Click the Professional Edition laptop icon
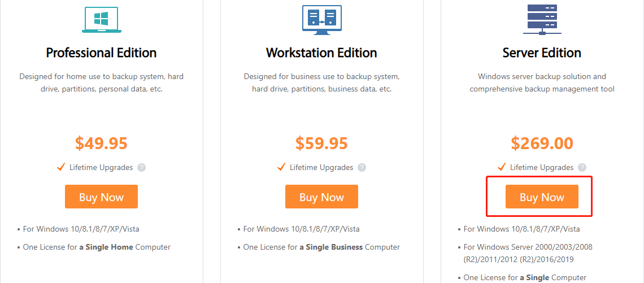644x283 pixels. 101,19
